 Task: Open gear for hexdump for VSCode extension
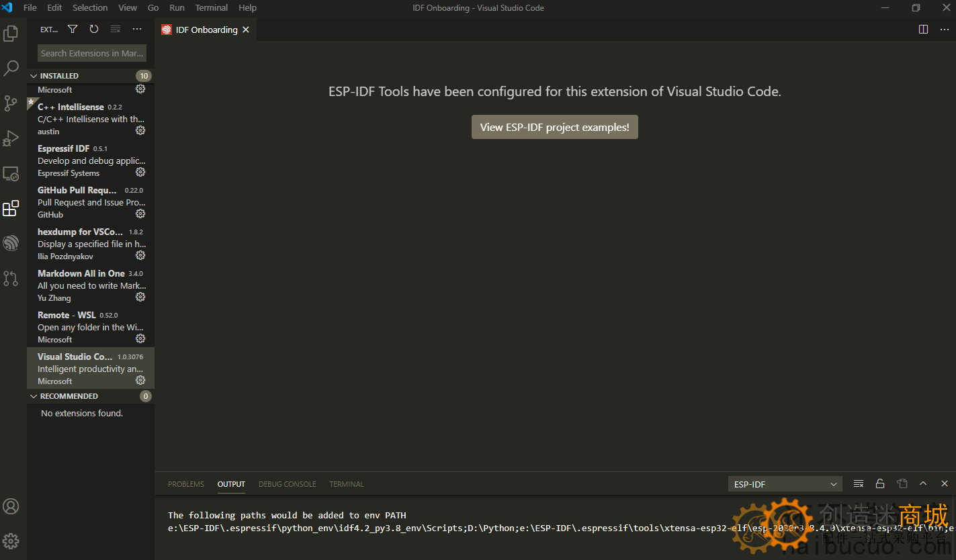click(140, 255)
